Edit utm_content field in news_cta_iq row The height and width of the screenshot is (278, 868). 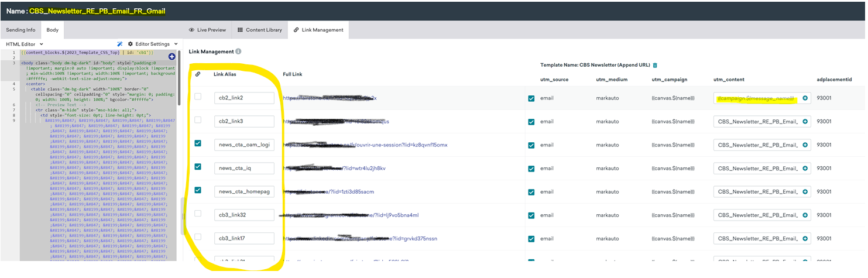[762, 169]
